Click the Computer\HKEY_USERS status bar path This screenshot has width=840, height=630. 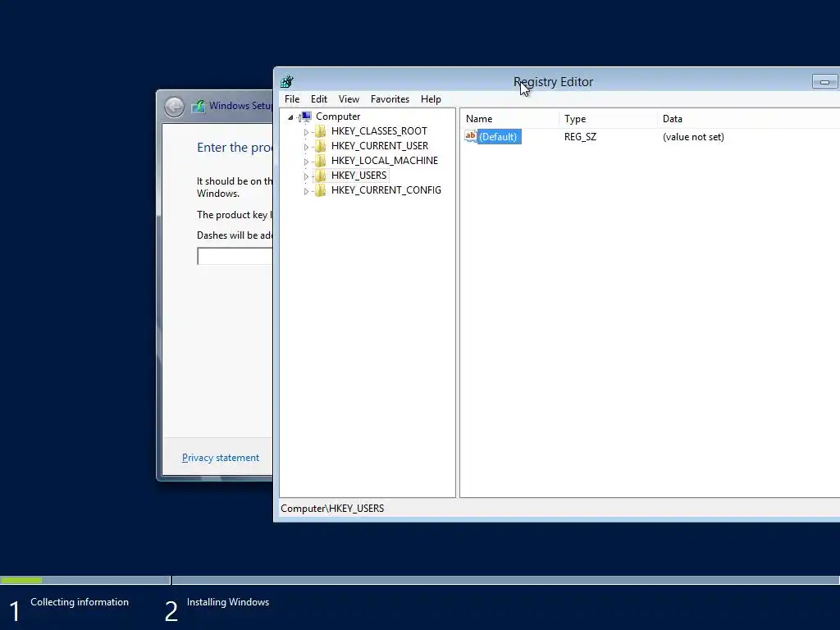tap(332, 509)
